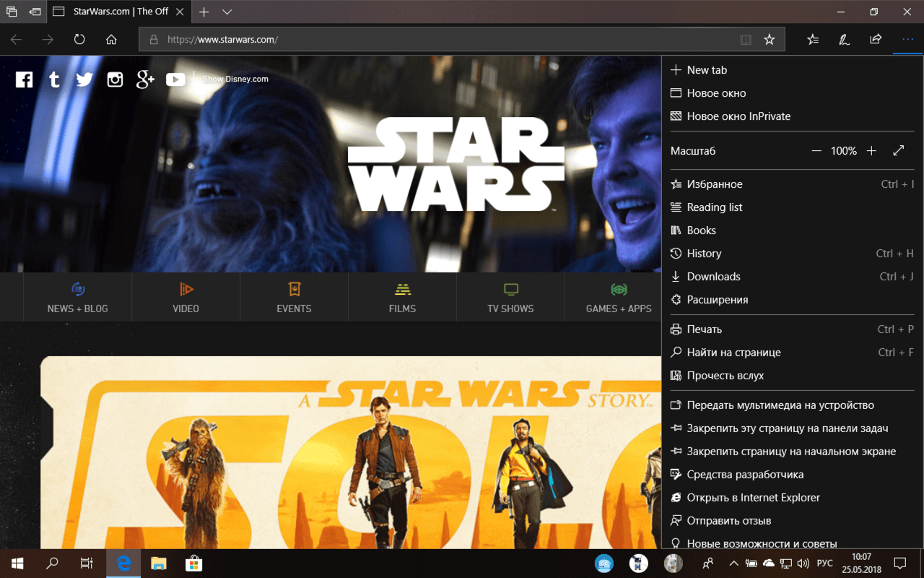Open reading view via the book icon
Viewport: 924px width, 578px height.
[746, 40]
